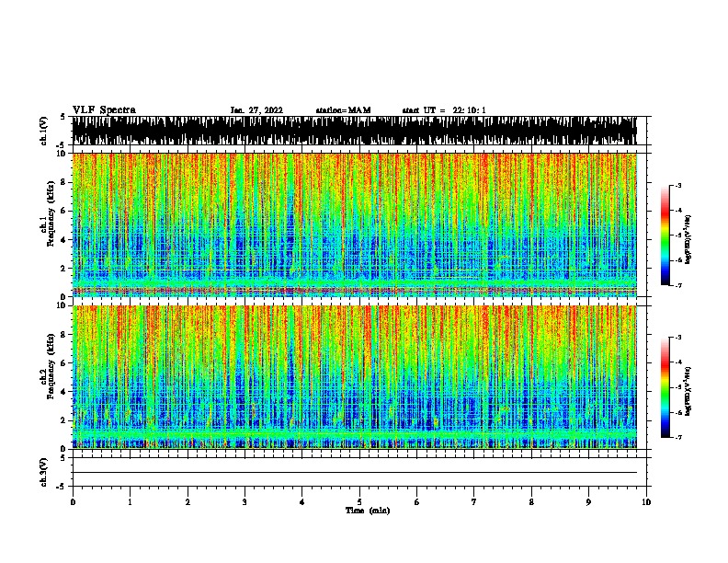Click the "Time (min)" x-axis label
This screenshot has height=563, width=728.
(x=368, y=511)
